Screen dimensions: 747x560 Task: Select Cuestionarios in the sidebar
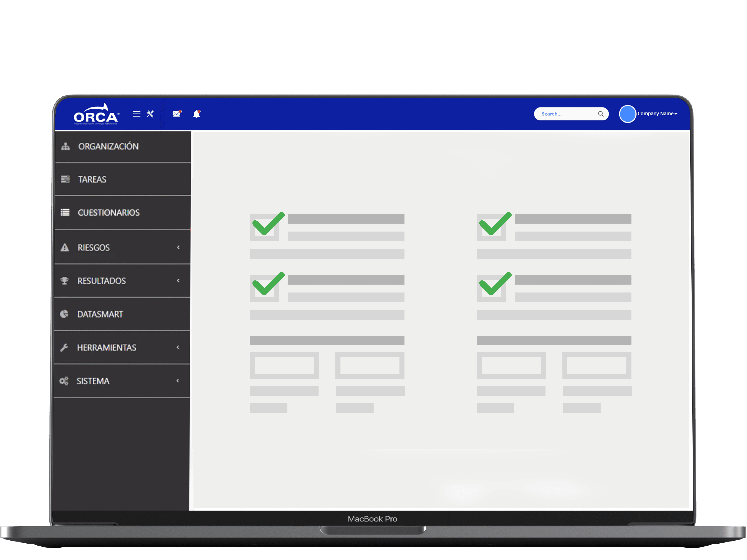tap(108, 213)
